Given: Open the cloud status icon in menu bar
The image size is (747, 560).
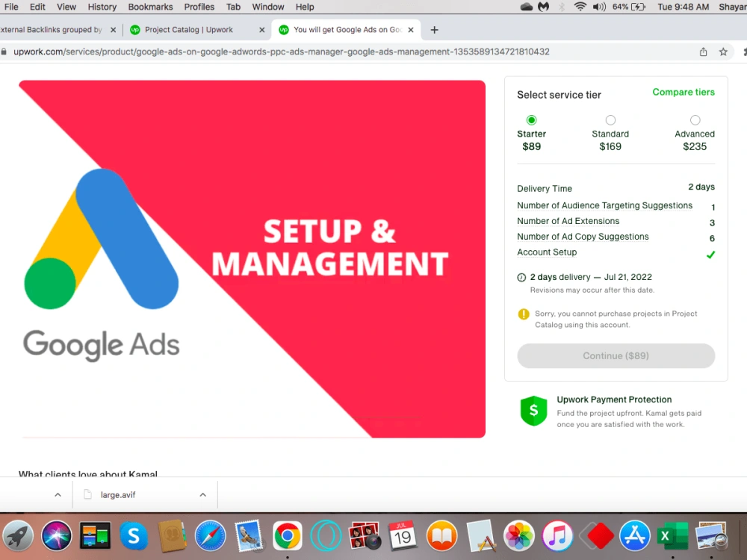Looking at the screenshot, I should (x=526, y=7).
